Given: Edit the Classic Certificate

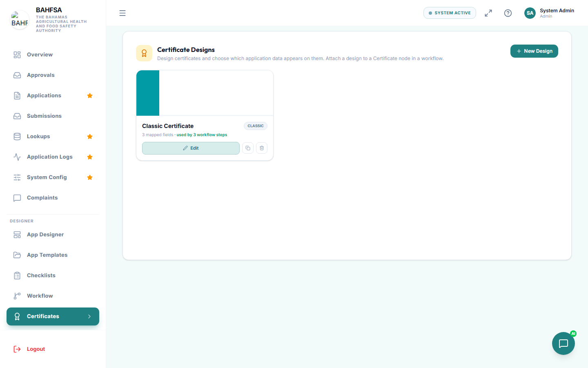Looking at the screenshot, I should [x=191, y=148].
